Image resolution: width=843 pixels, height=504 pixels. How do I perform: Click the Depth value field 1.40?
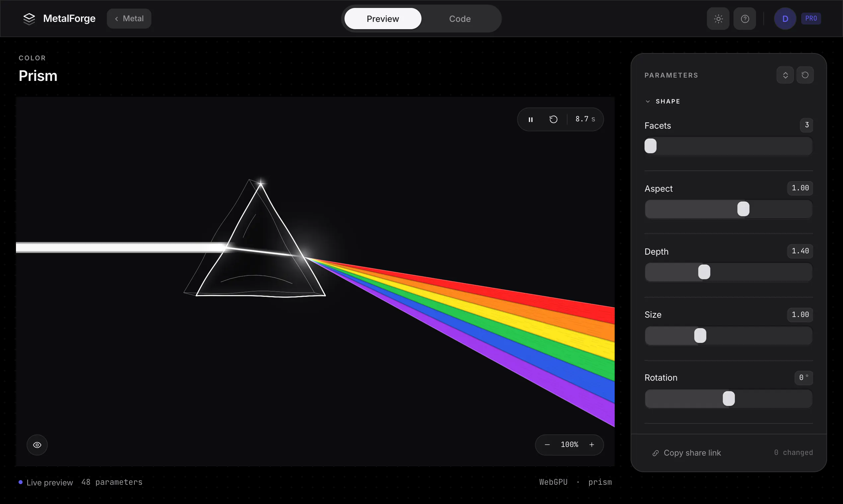coord(800,251)
